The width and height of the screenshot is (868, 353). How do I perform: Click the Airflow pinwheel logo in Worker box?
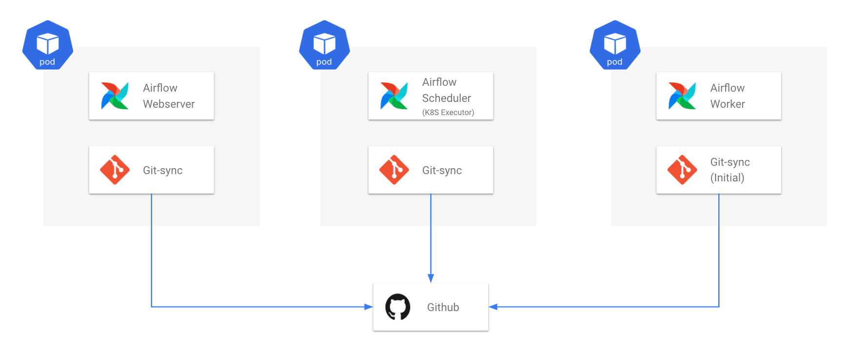click(x=682, y=96)
